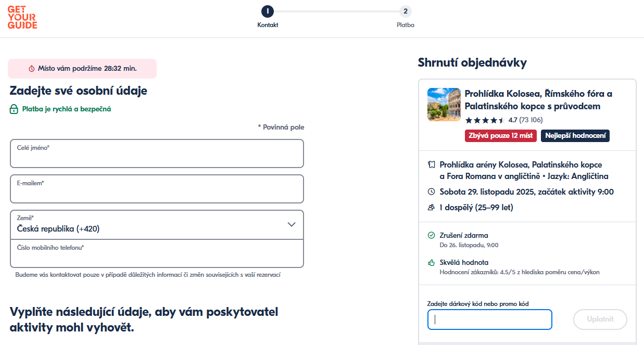Click the green checkmark beside 'Zrušení zdarma'
The image size is (644, 345).
pyautogui.click(x=431, y=235)
